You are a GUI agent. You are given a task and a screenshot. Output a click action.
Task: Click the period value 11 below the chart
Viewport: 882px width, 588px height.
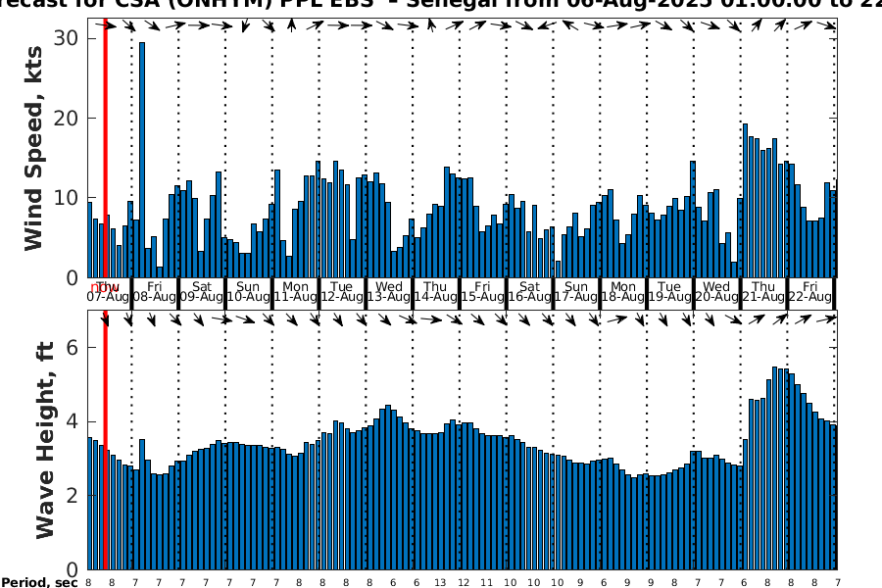(486, 583)
